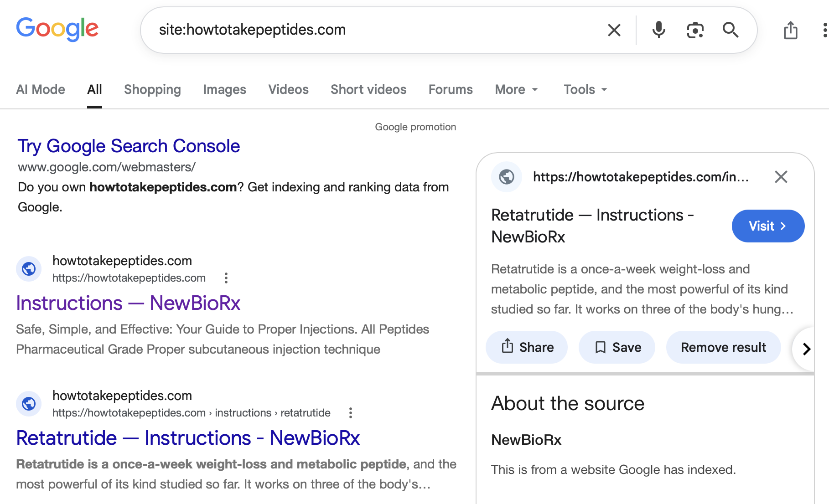Screen dimensions: 829x504
Task: Select the All tab
Action: pyautogui.click(x=94, y=89)
